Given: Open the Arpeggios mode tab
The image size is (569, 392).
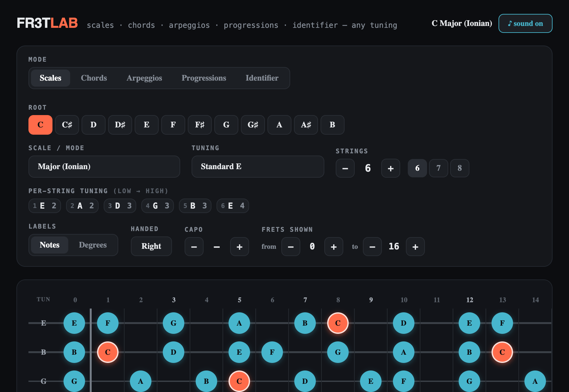Looking at the screenshot, I should click(144, 78).
